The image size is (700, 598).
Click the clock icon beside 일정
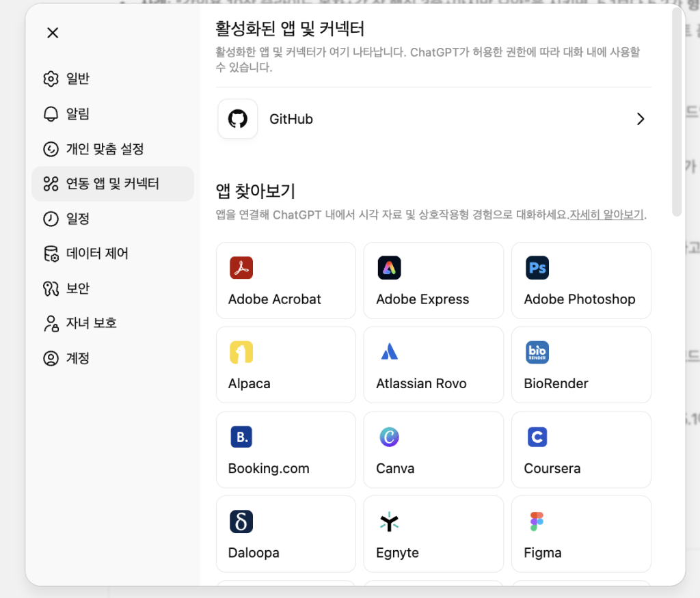click(x=51, y=219)
